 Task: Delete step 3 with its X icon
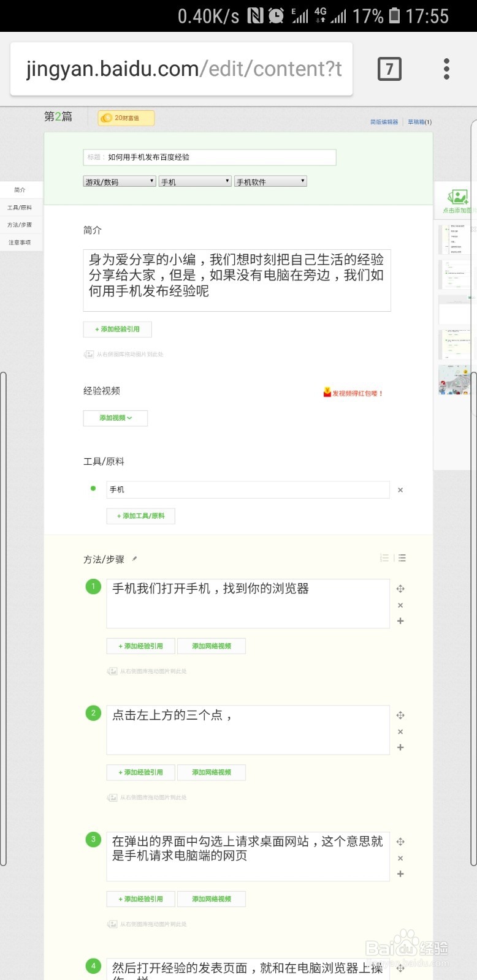[400, 858]
